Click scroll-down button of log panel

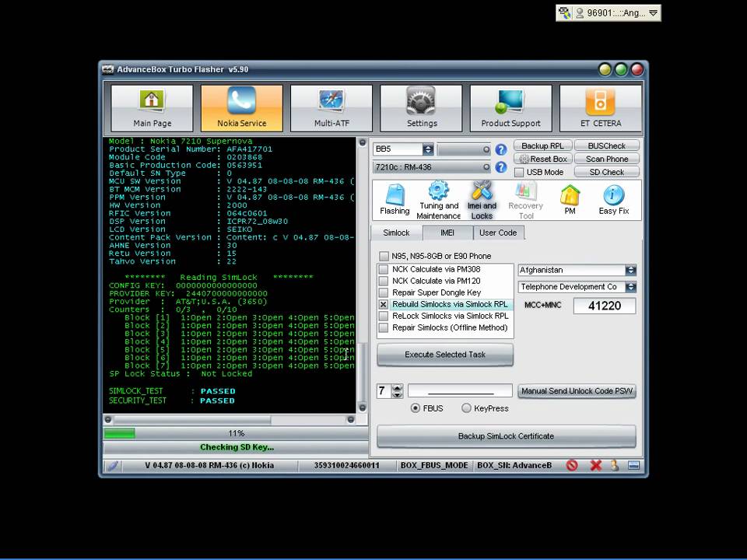click(363, 408)
